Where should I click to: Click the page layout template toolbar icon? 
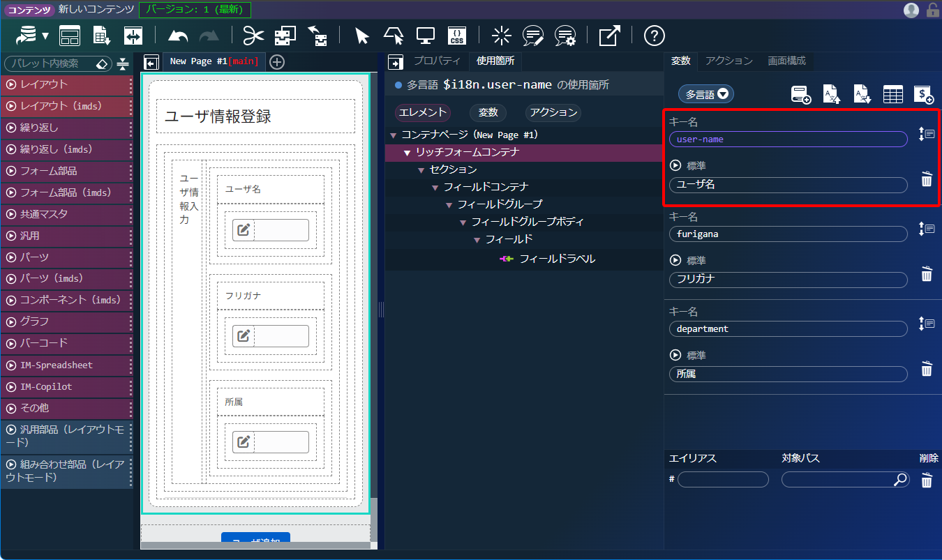pyautogui.click(x=70, y=36)
